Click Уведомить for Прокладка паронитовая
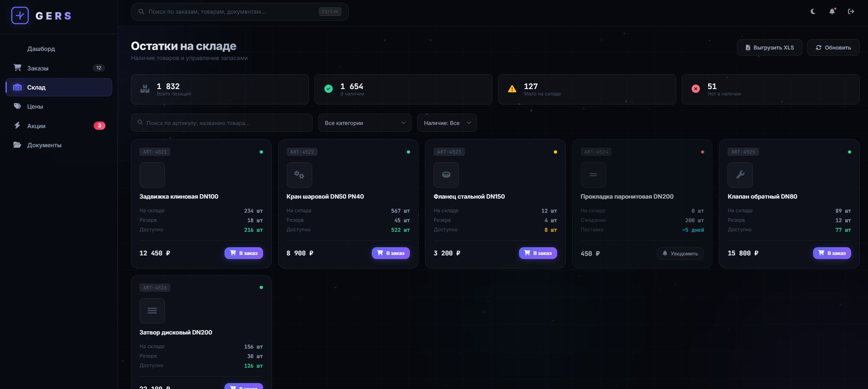The image size is (868, 389). (680, 254)
